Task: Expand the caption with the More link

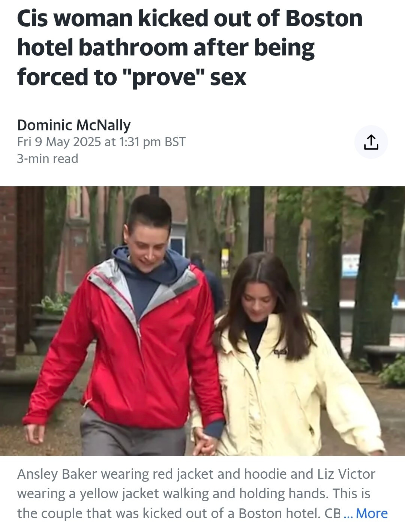Action: pos(372,513)
